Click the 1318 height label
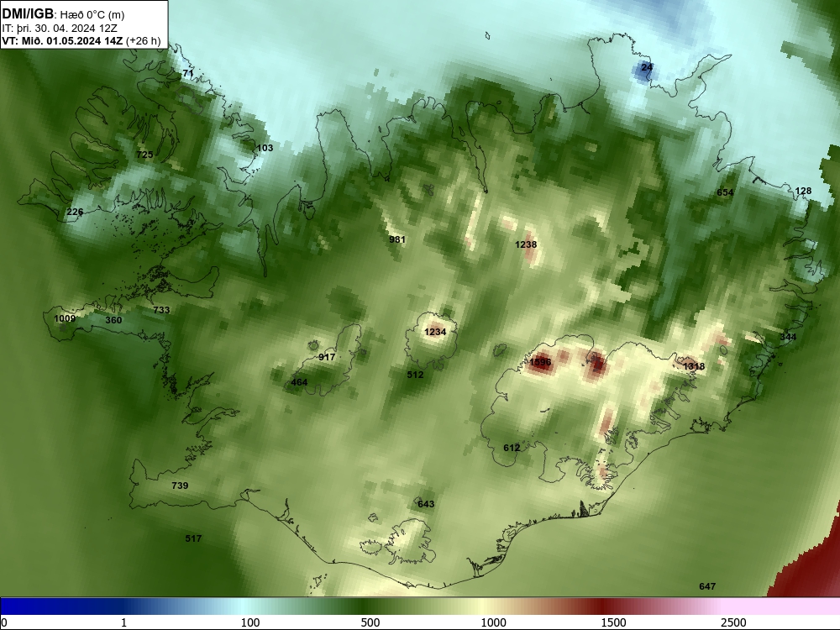The image size is (840, 630). (694, 366)
